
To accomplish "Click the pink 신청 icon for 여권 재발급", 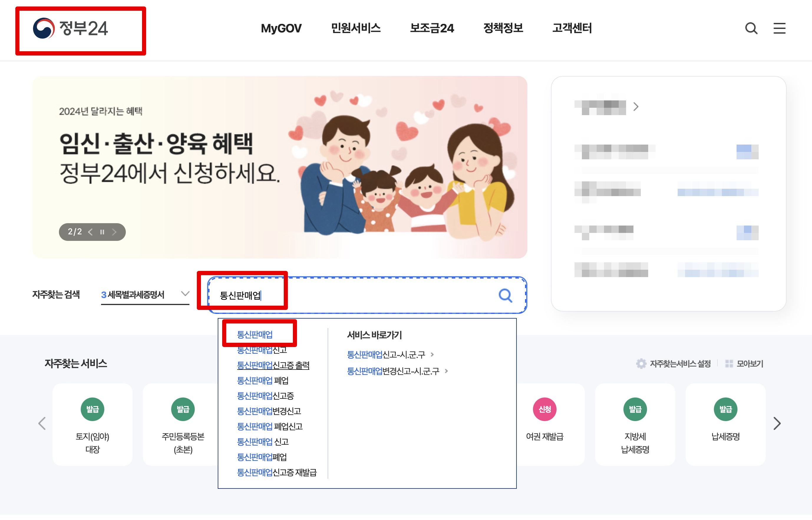I will click(x=544, y=409).
